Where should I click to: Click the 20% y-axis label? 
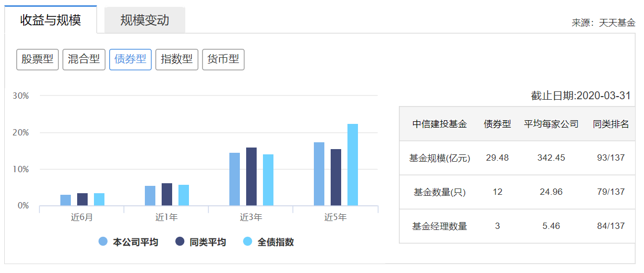(x=20, y=133)
